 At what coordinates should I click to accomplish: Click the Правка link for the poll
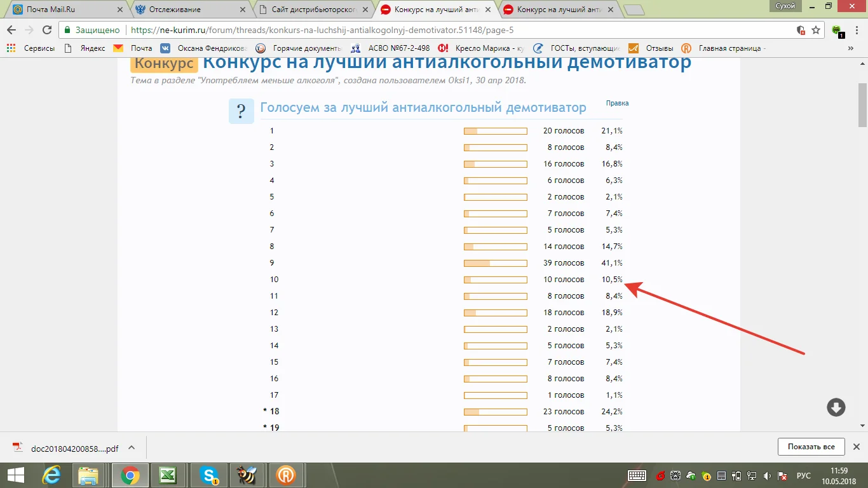coord(617,103)
